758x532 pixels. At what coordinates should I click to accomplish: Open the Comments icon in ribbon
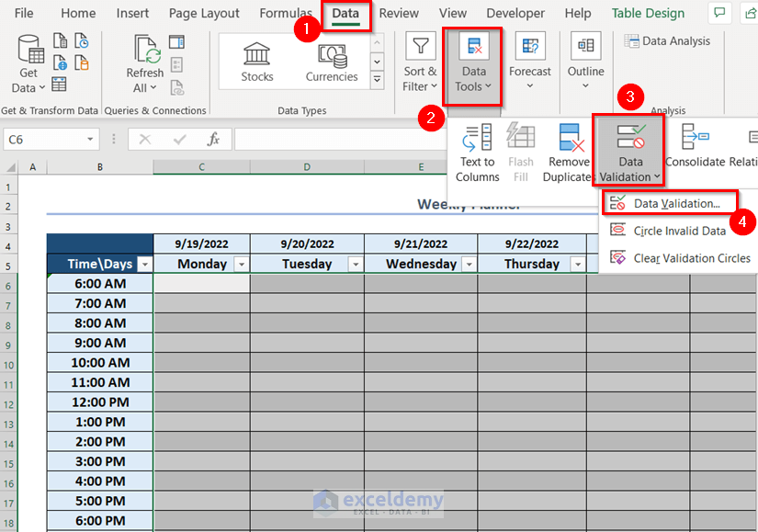click(x=719, y=13)
